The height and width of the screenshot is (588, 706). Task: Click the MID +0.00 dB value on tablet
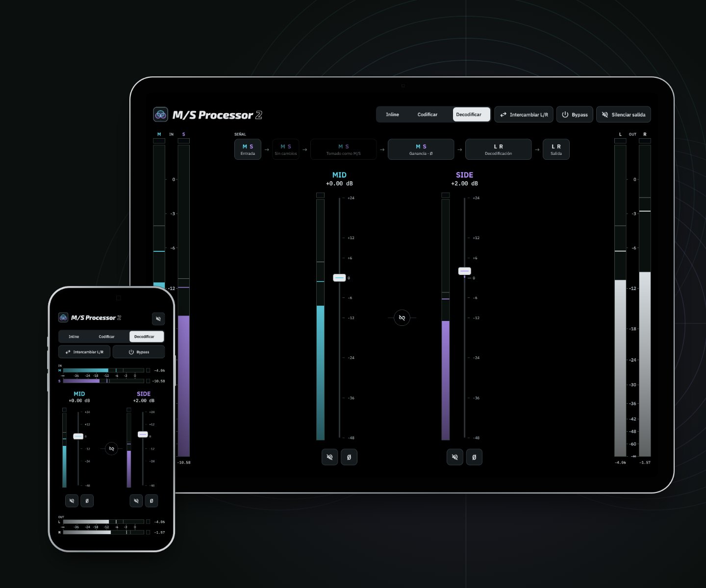click(x=339, y=184)
